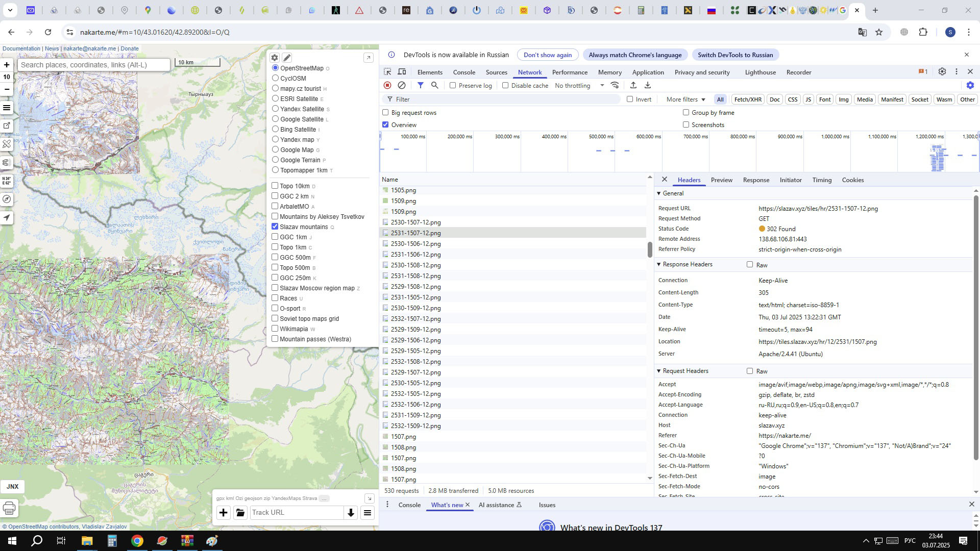Open the No throttling dropdown

point(579,85)
